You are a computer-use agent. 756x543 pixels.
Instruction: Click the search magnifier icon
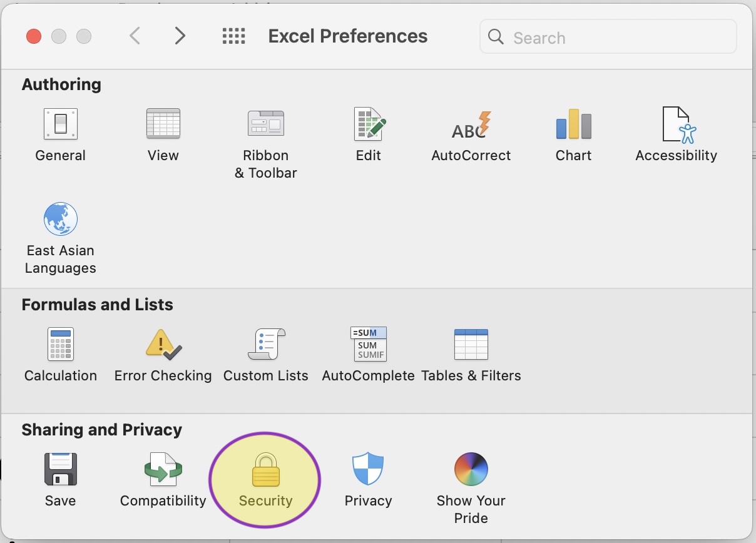496,37
